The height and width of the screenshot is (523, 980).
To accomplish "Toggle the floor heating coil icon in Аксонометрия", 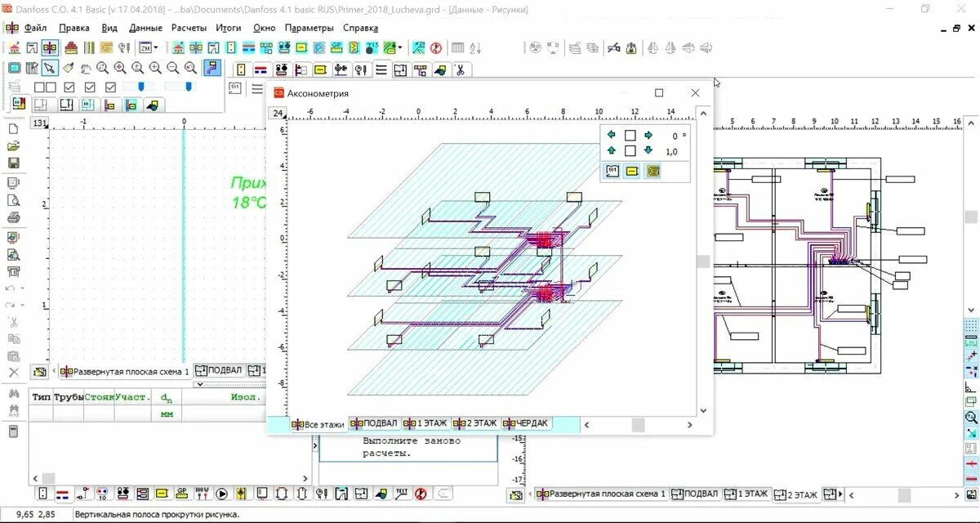I will click(653, 171).
